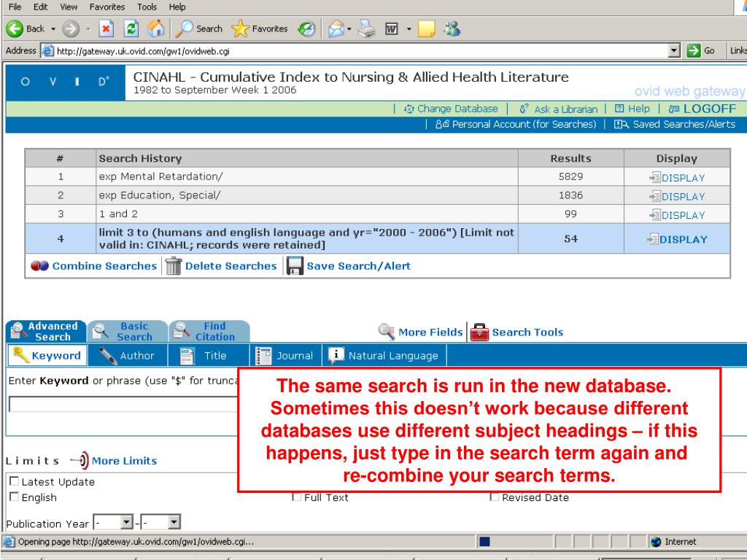Click the Mail envelope toolbar icon
This screenshot has height=560, width=747.
(336, 29)
